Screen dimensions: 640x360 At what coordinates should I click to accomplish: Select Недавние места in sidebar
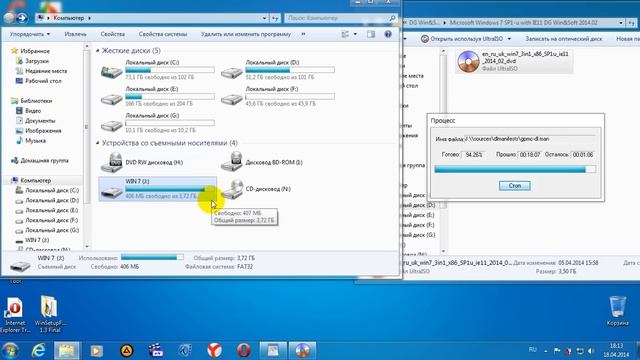click(x=46, y=71)
